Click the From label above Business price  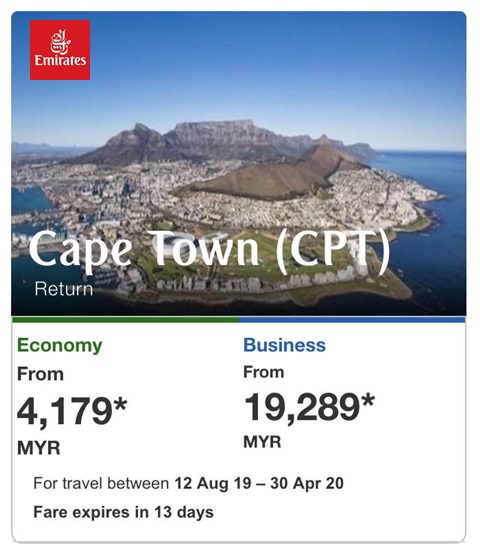pyautogui.click(x=264, y=372)
